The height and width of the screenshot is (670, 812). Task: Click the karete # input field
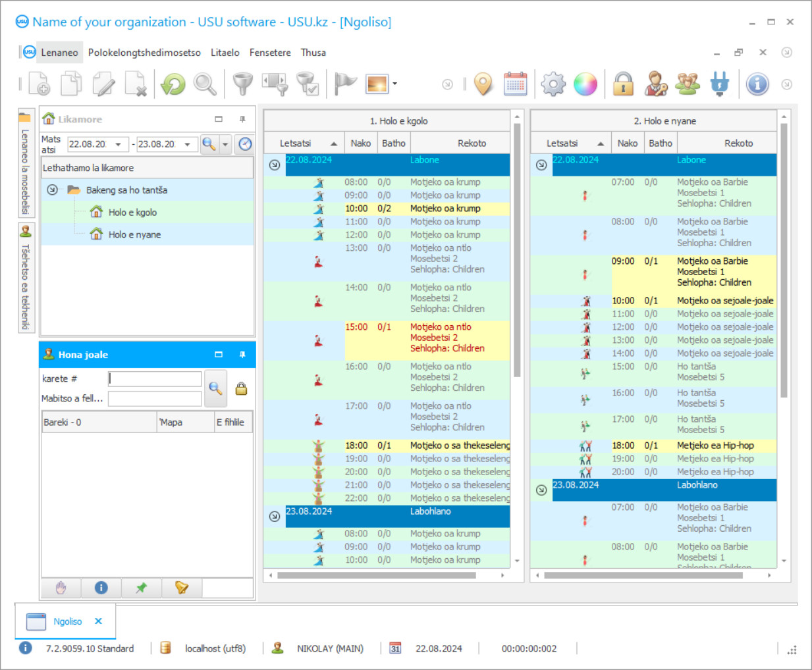[155, 379]
